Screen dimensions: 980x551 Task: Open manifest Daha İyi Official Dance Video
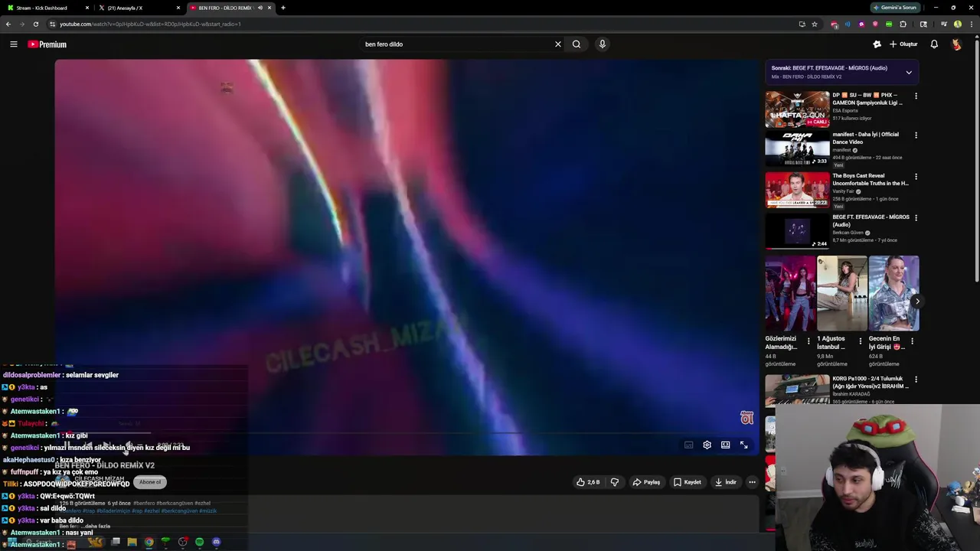click(x=797, y=148)
